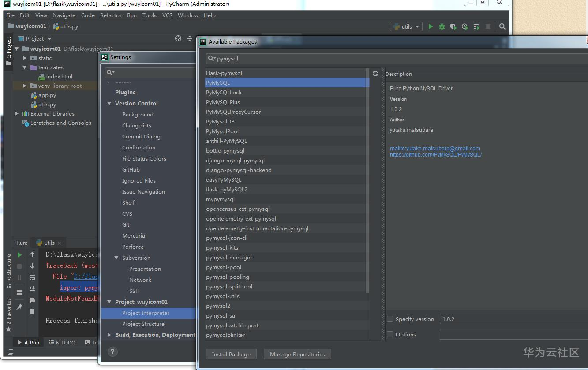This screenshot has height=370, width=588.
Task: Collapse Version Control in Settings
Action: tap(109, 103)
